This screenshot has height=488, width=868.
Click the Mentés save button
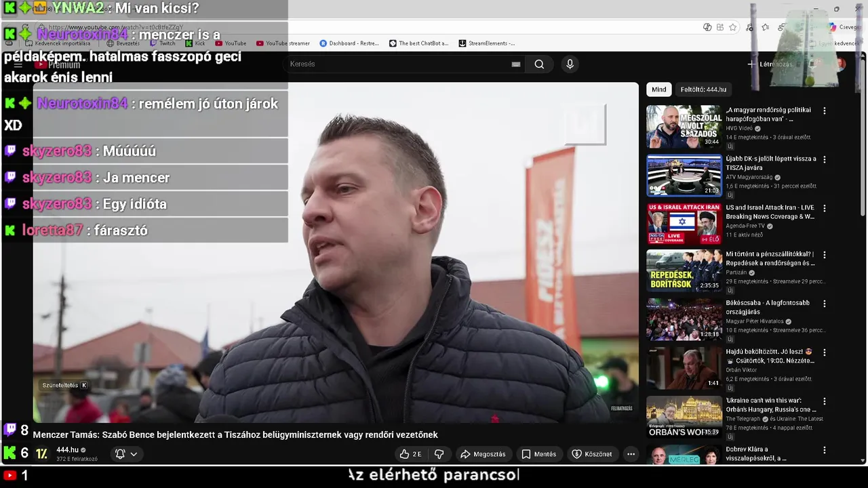coord(538,454)
